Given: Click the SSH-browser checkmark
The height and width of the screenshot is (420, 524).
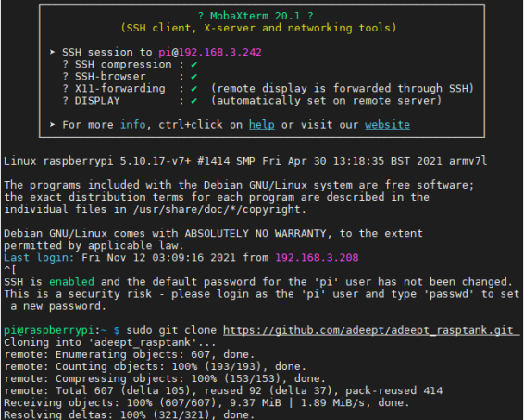Looking at the screenshot, I should 193,77.
